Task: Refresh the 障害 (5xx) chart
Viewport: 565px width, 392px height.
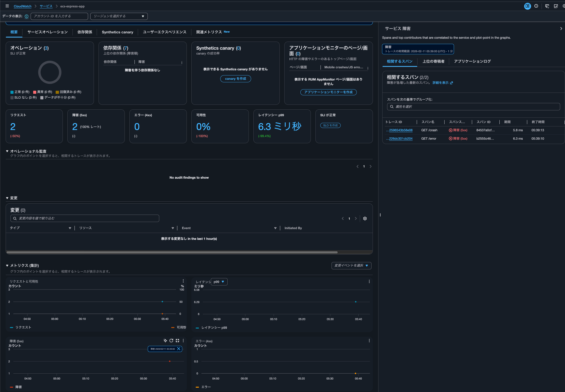Action: [171, 341]
